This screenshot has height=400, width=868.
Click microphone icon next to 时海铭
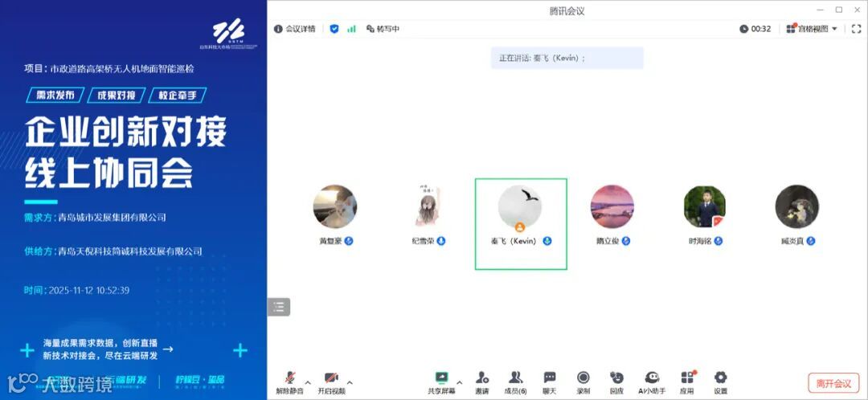point(719,241)
